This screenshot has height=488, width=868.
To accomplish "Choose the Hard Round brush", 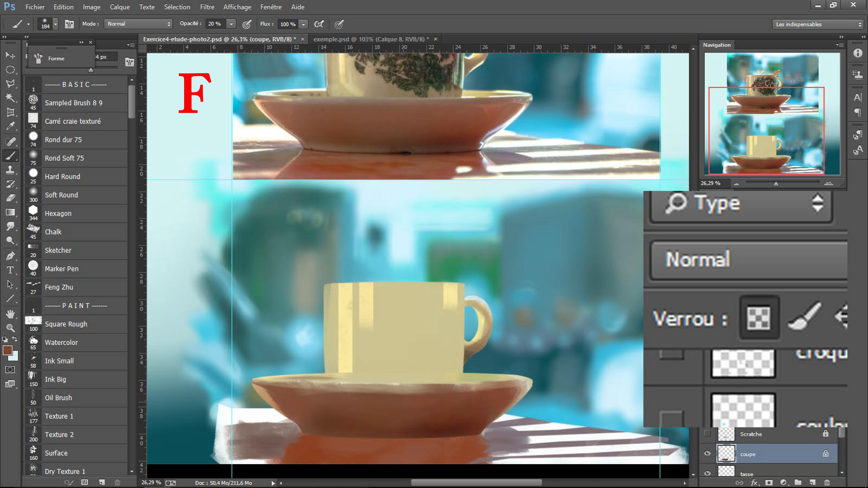I will coord(62,176).
